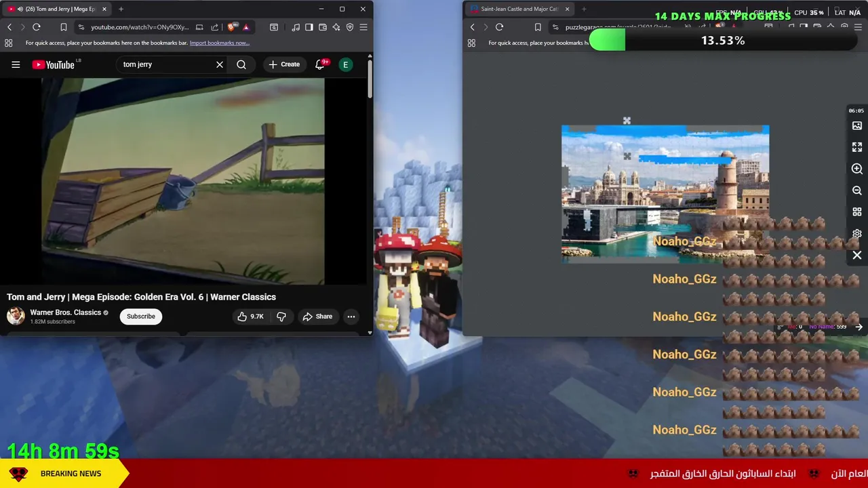This screenshot has width=868, height=488.
Task: Open the Brave Wallet icon
Action: pos(323,27)
